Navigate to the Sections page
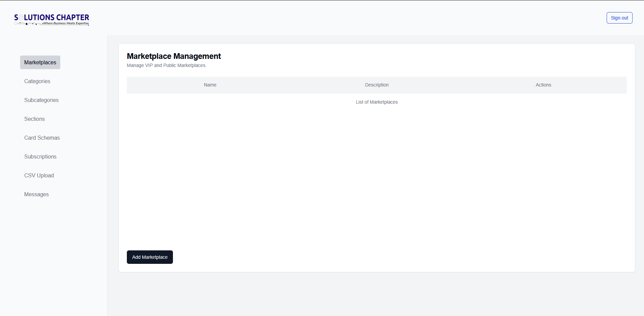The width and height of the screenshot is (644, 316). (34, 119)
